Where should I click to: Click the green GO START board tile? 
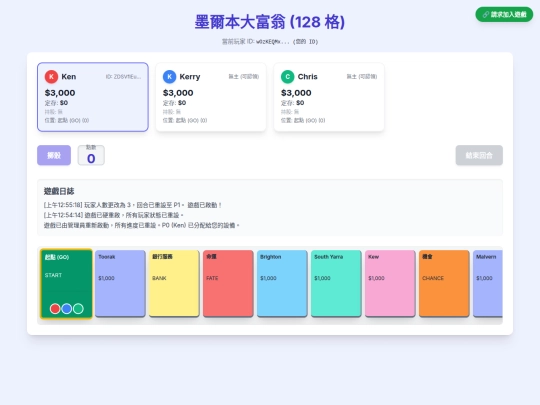point(66,284)
